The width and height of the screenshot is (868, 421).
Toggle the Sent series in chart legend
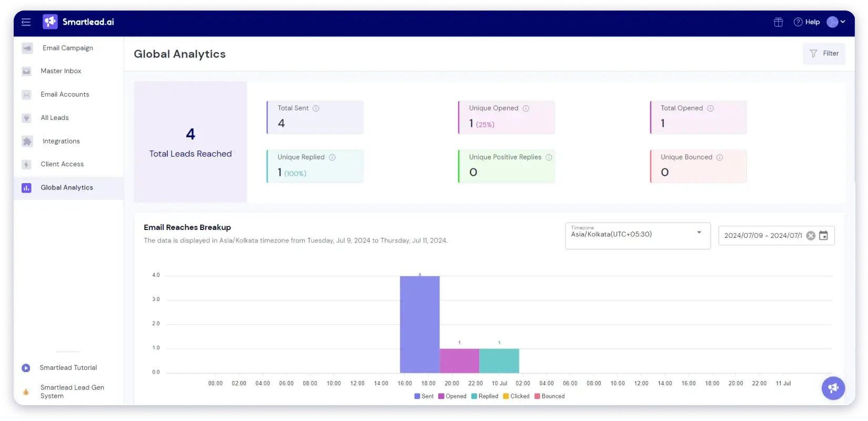point(424,396)
